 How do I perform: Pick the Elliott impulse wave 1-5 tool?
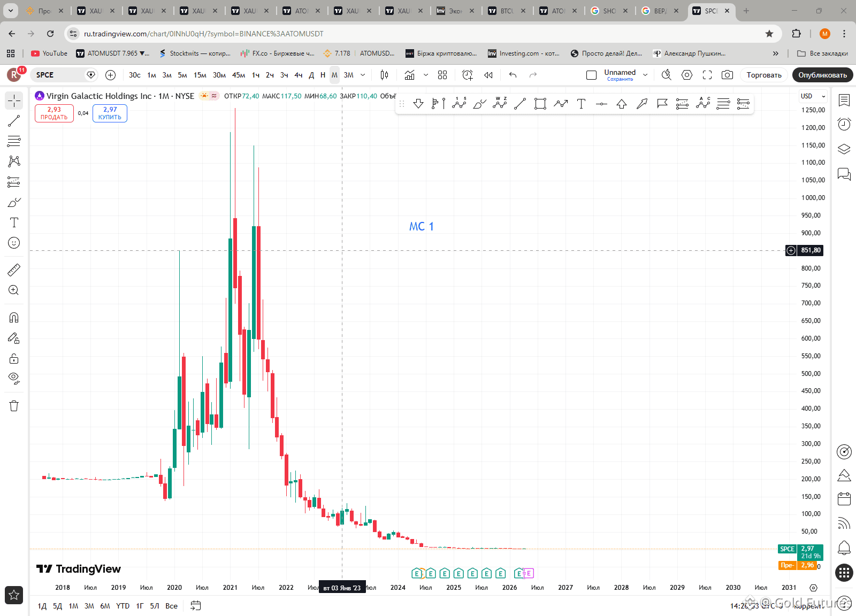click(459, 104)
